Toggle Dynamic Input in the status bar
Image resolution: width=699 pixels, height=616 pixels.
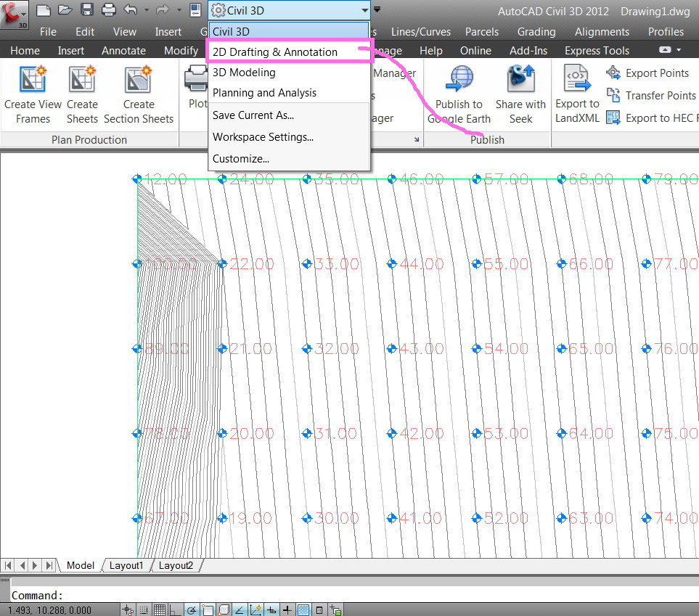[271, 609]
